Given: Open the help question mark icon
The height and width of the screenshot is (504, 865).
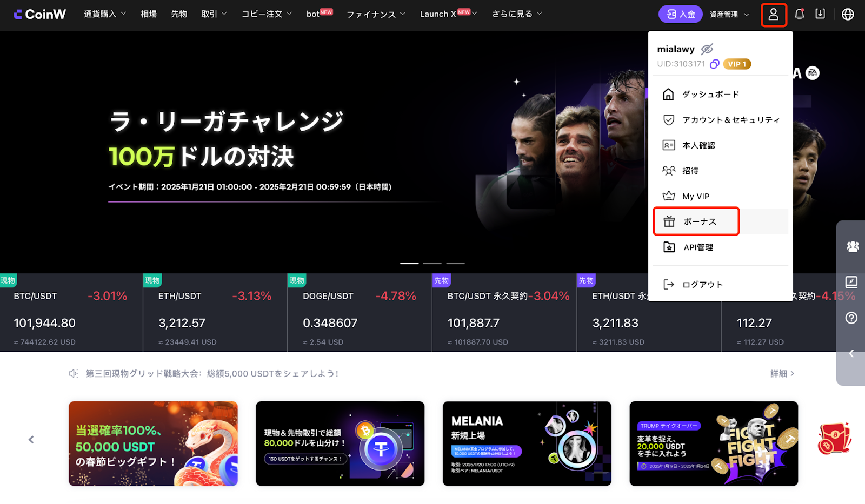Looking at the screenshot, I should point(851,318).
